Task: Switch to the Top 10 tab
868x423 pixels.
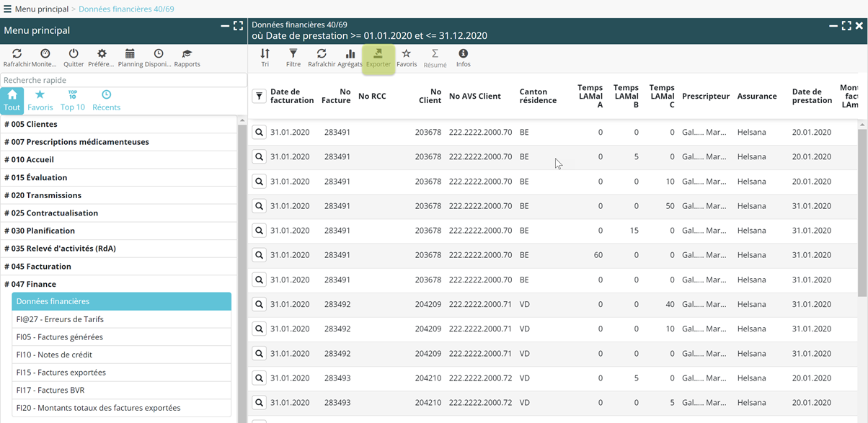Action: [x=72, y=101]
